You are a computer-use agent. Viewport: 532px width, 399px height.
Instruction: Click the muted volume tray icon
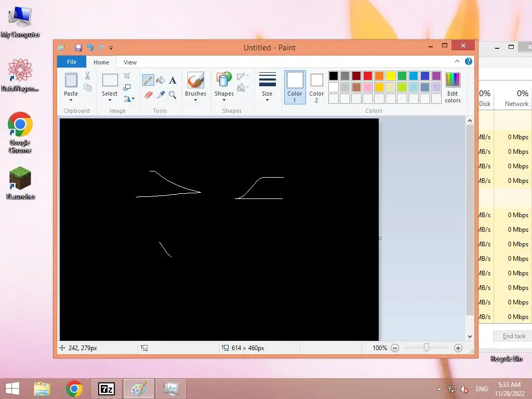coord(464,389)
